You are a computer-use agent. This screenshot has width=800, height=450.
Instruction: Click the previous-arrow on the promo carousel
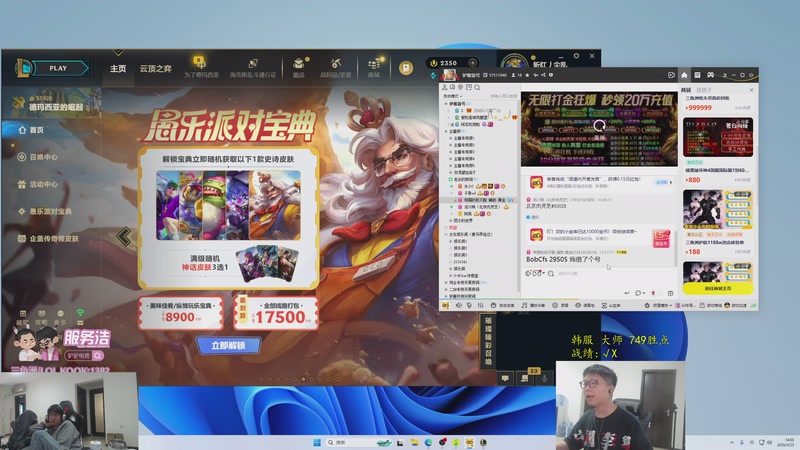123,236
